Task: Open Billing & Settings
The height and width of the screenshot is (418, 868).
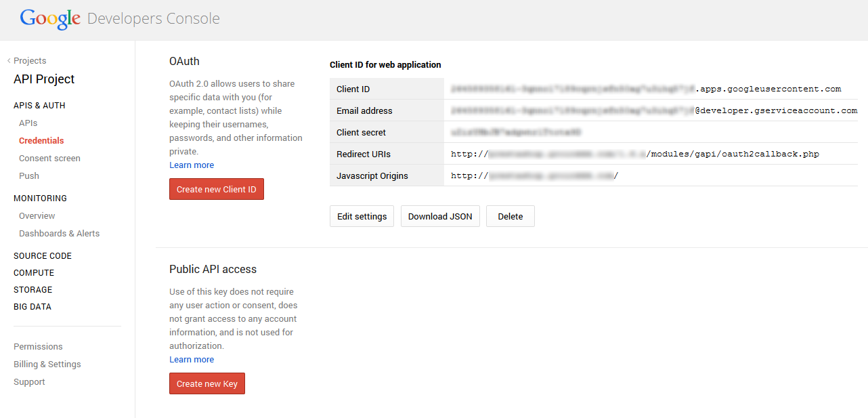Action: tap(47, 364)
